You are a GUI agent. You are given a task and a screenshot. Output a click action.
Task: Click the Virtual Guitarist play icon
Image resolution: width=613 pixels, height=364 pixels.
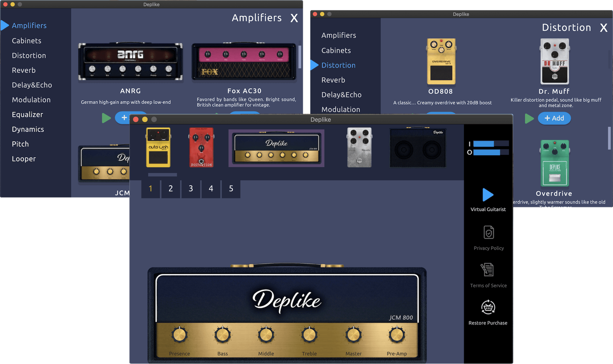(x=488, y=195)
